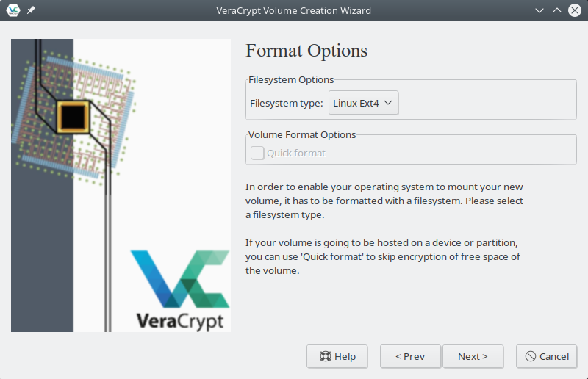Minimize the wizard window
This screenshot has width=588, height=379.
(539, 10)
